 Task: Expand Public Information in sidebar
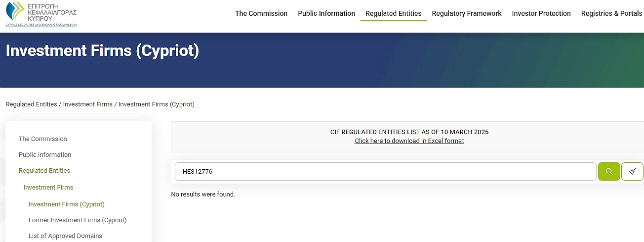tap(45, 155)
